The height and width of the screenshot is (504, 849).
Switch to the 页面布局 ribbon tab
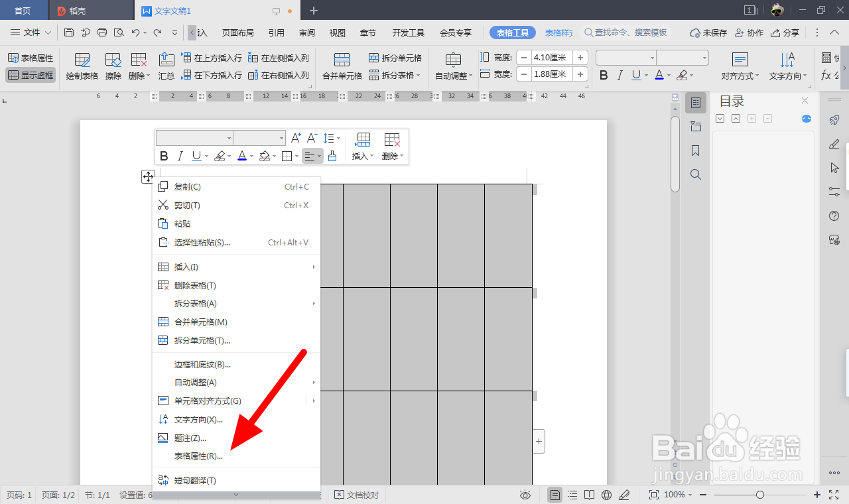[x=237, y=32]
